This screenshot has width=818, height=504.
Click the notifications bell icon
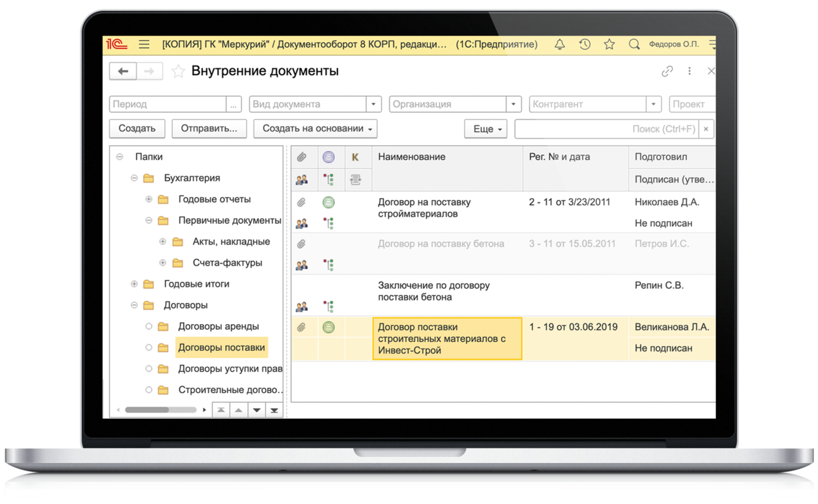tap(560, 44)
